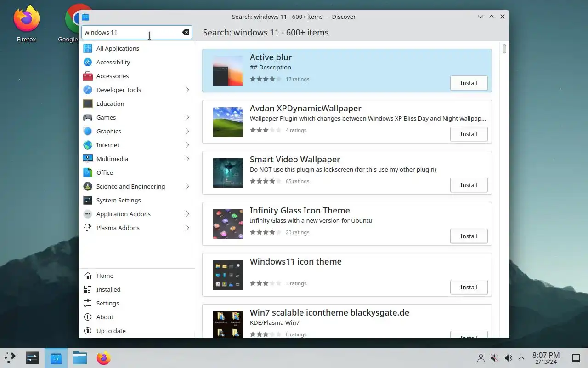The width and height of the screenshot is (588, 368).
Task: Launch Firefox from the taskbar
Action: pyautogui.click(x=104, y=357)
